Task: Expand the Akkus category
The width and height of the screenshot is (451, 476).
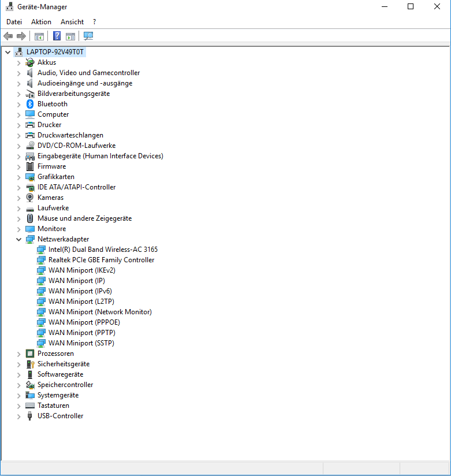Action: pos(19,62)
